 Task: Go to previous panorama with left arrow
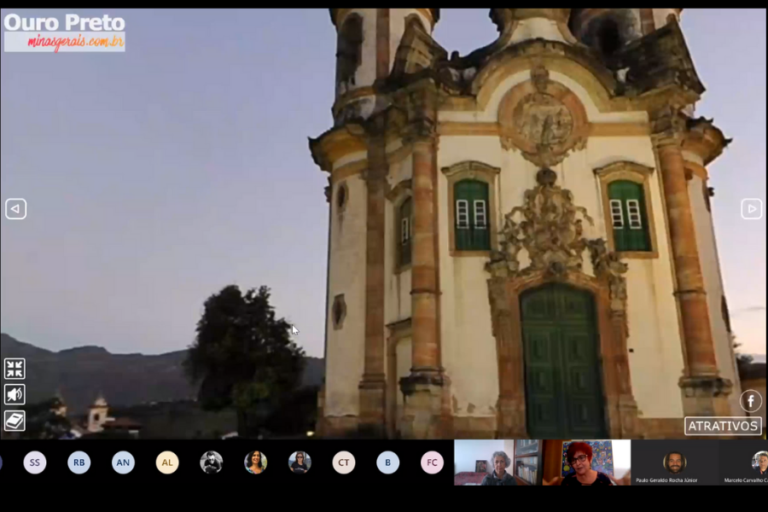[15, 209]
